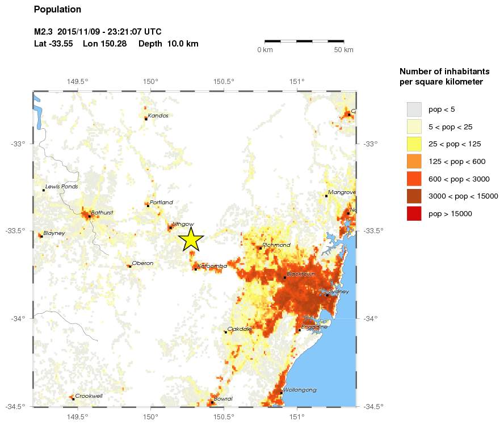Click the 'Lithgow' town label
504x425 pixels.
point(183,224)
